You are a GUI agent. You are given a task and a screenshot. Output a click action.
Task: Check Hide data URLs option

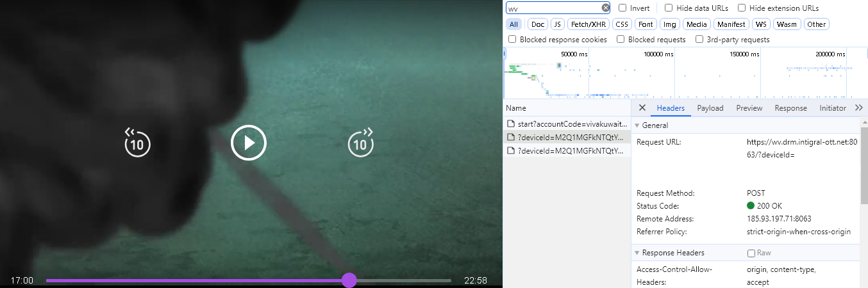tap(669, 8)
